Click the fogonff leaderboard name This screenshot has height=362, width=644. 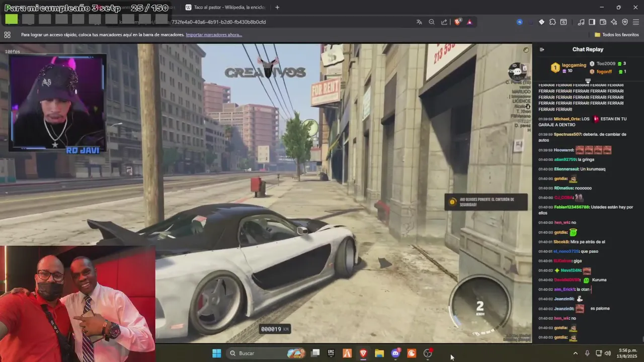click(604, 72)
